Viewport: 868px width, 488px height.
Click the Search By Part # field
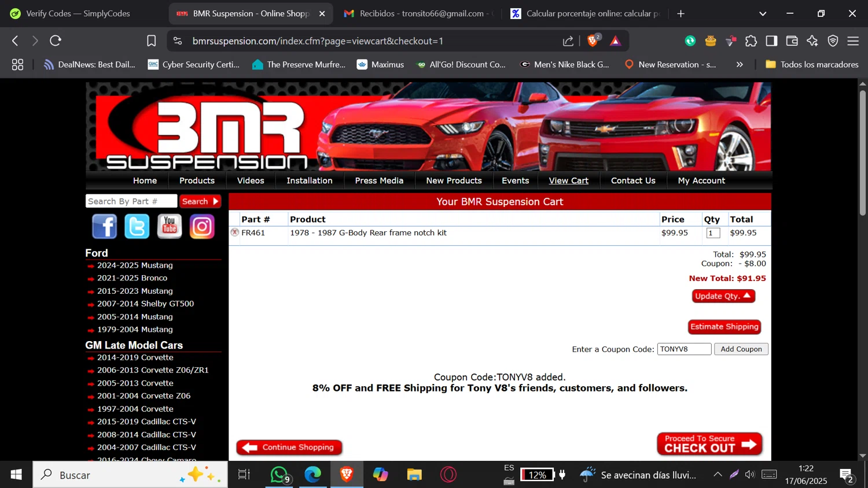point(131,201)
